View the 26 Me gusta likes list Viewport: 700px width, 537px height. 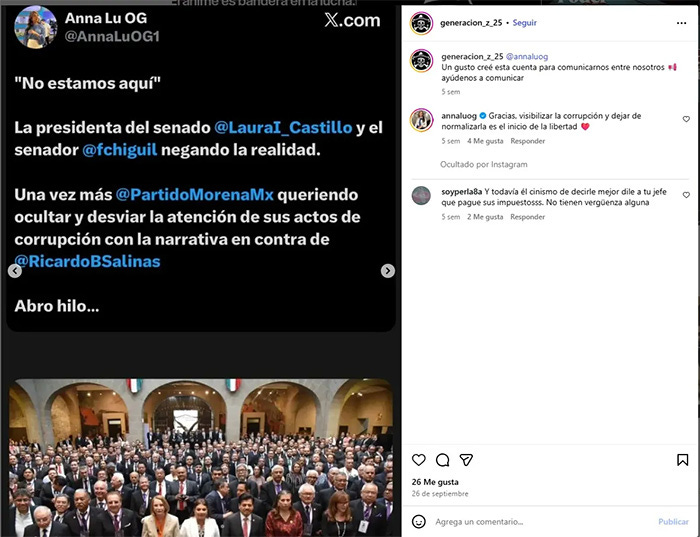435,482
